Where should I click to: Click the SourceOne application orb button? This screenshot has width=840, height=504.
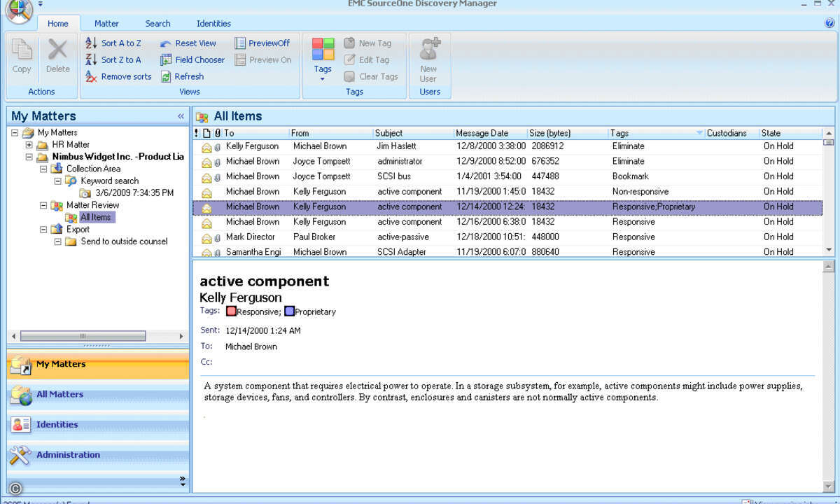19,10
